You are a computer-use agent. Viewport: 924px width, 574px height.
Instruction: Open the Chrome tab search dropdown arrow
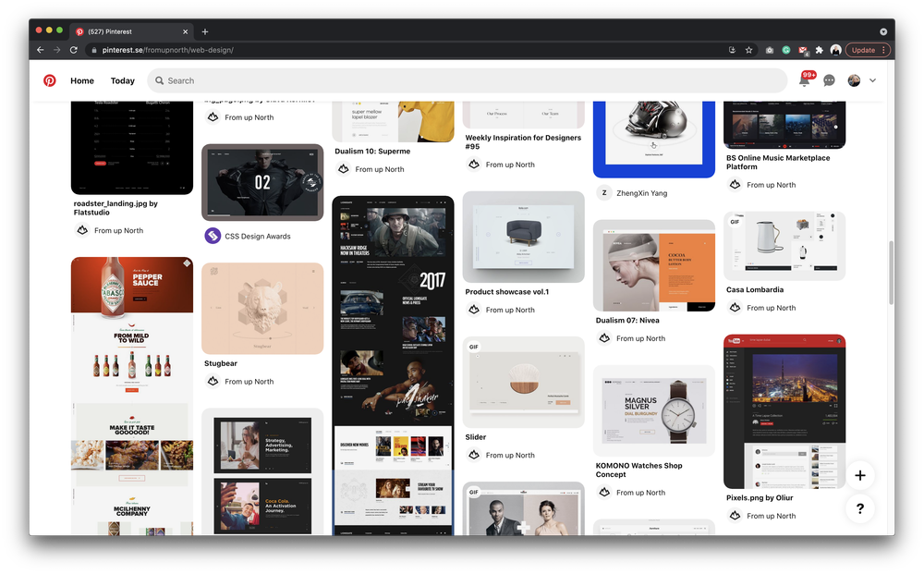(883, 31)
